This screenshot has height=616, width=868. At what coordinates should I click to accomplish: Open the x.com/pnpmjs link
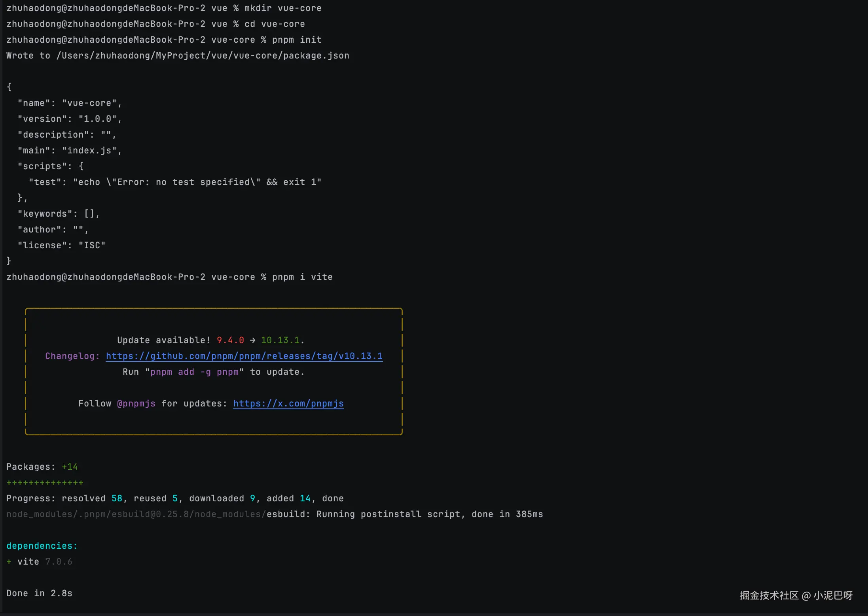click(x=288, y=403)
